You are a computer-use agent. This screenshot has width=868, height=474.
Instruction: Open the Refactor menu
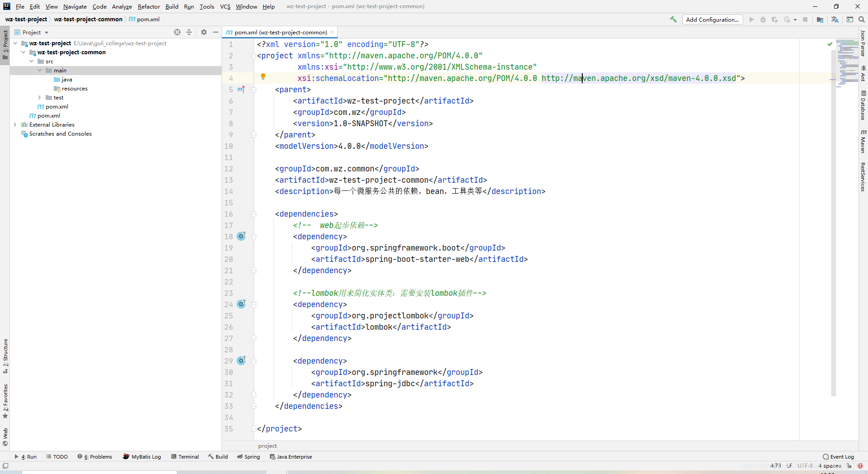pyautogui.click(x=149, y=6)
